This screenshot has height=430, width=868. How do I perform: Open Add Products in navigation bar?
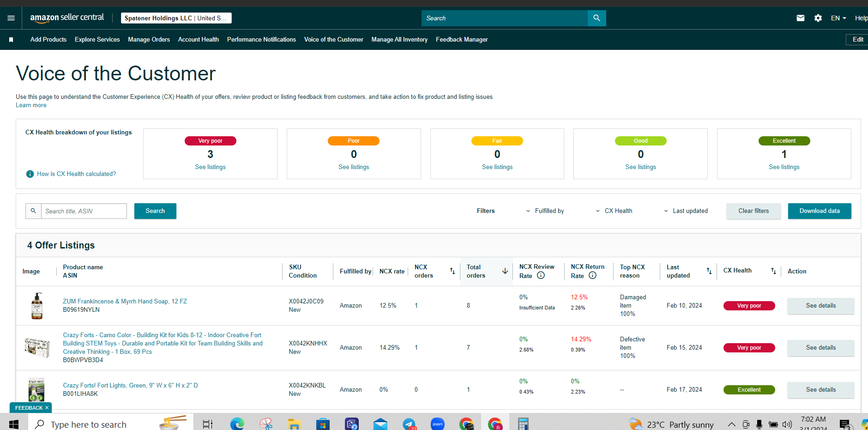pyautogui.click(x=48, y=40)
